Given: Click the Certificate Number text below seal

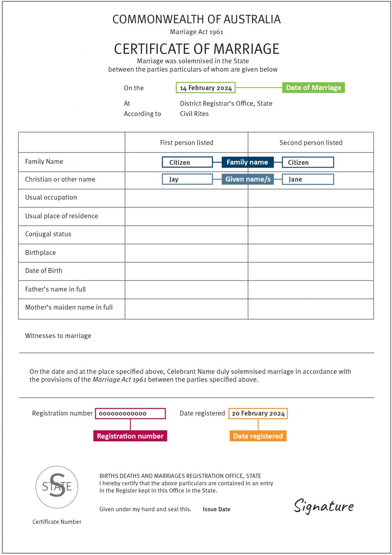Looking at the screenshot, I should point(57,522).
